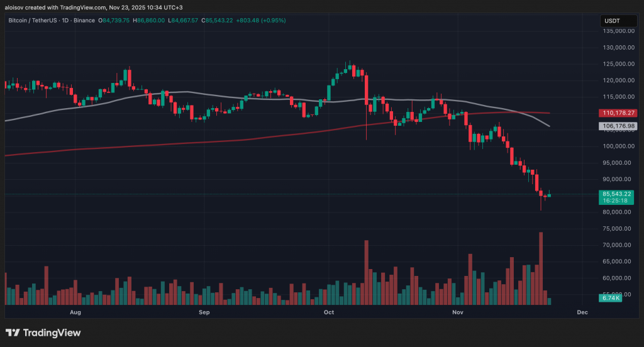The image size is (644, 347).
Task: Click the TradingView logo at bottom left
Action: click(43, 333)
